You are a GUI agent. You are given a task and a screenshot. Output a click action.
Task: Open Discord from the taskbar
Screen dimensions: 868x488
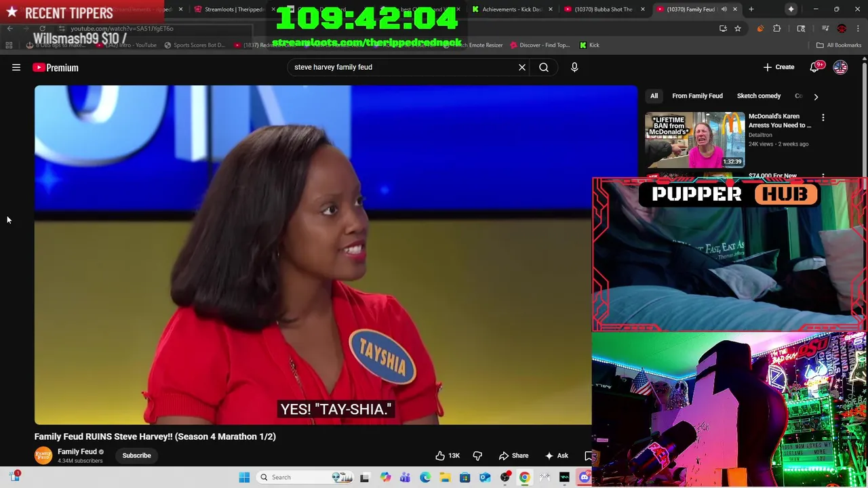[x=584, y=477]
